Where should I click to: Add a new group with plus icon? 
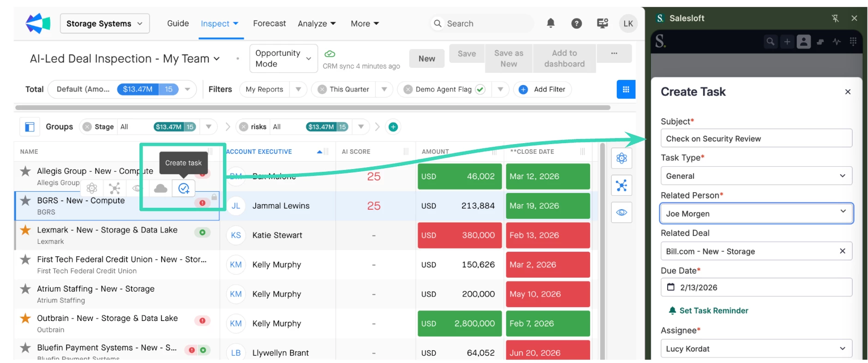(393, 127)
